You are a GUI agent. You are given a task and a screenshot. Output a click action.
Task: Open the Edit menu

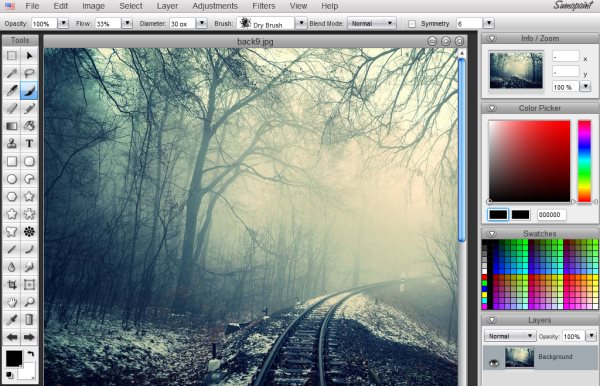click(x=60, y=6)
